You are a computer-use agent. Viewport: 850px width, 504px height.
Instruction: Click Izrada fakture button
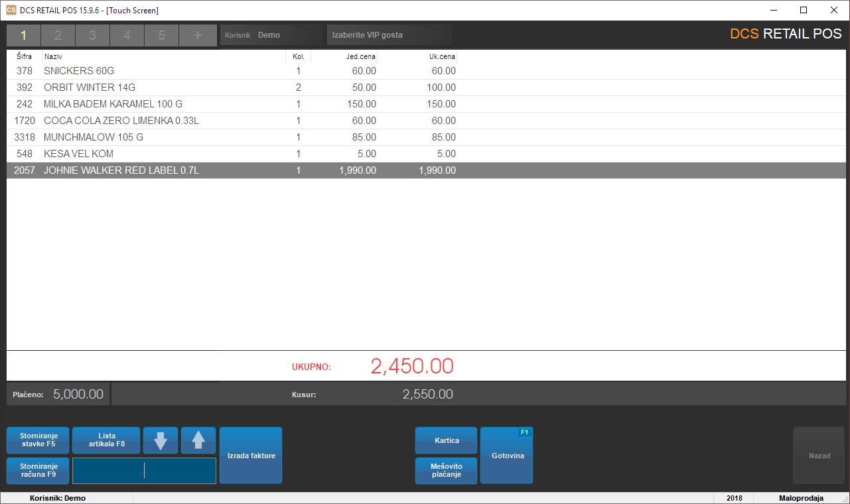(x=251, y=456)
